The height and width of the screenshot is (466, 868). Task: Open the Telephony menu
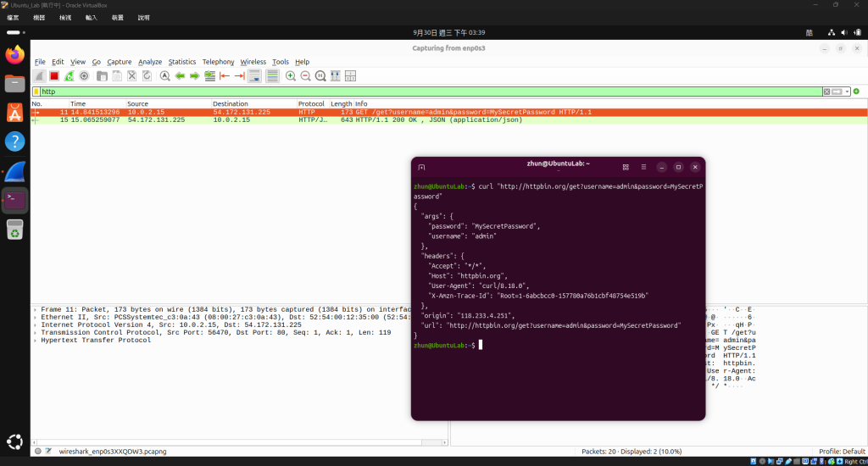(218, 62)
